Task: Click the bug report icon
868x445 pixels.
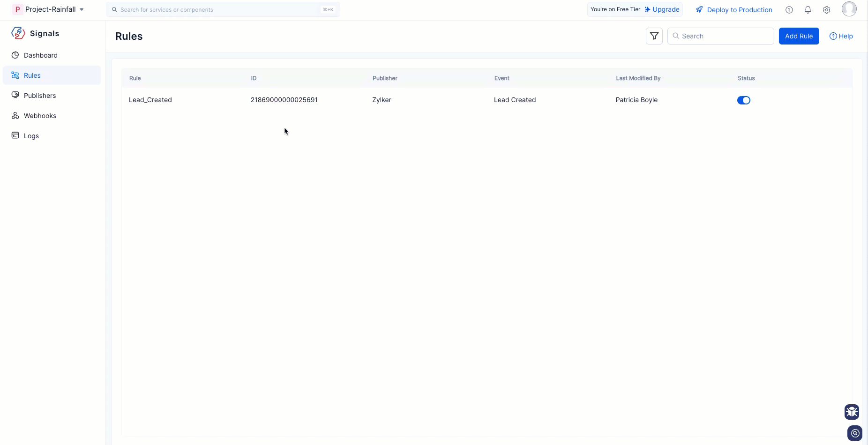Action: (x=852, y=412)
